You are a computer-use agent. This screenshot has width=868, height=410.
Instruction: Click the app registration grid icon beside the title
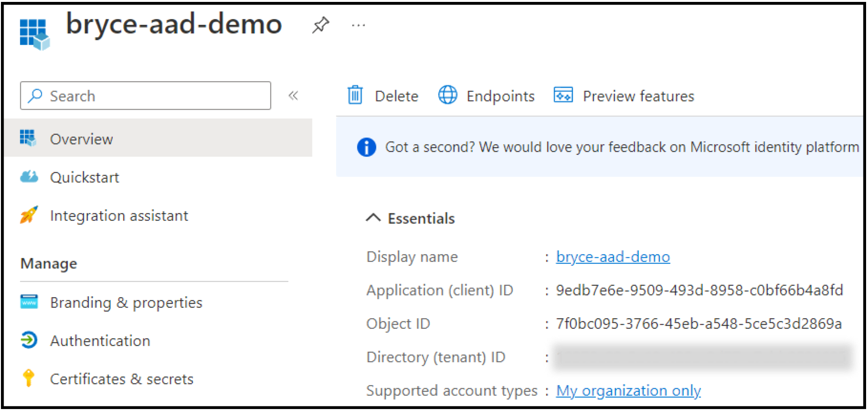[34, 34]
